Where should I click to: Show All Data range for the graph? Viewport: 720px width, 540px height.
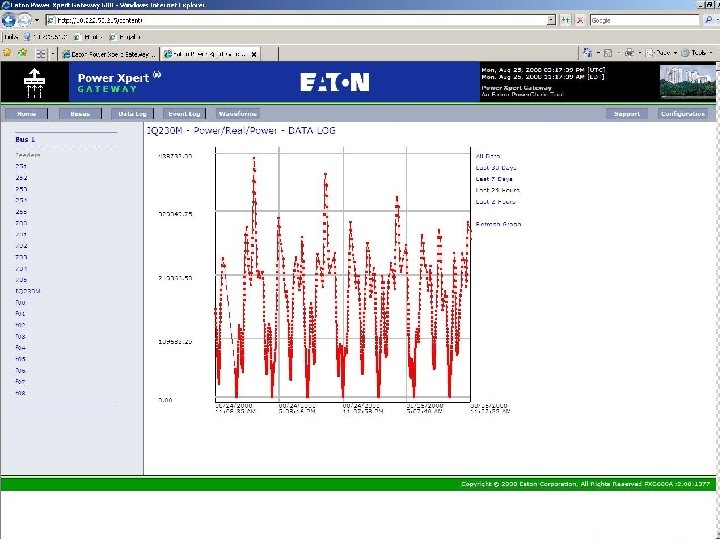pos(488,156)
